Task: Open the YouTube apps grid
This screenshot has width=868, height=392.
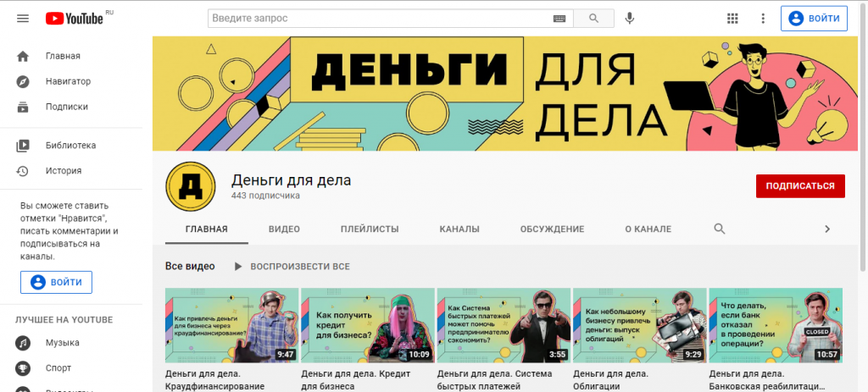Action: point(732,19)
